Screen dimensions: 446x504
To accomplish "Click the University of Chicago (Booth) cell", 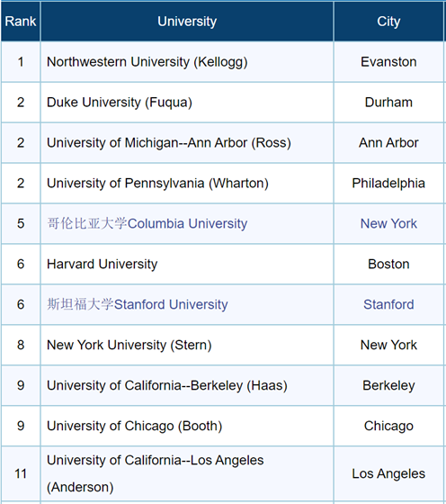I will (x=187, y=426).
